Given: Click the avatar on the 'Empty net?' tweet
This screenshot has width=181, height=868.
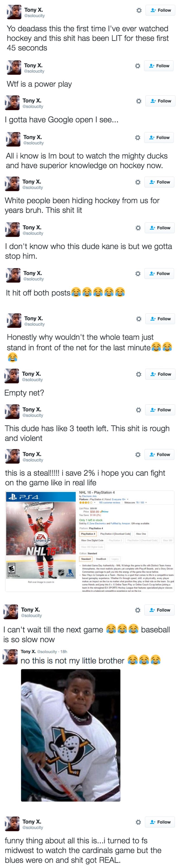Looking at the screenshot, I should click(x=12, y=376).
